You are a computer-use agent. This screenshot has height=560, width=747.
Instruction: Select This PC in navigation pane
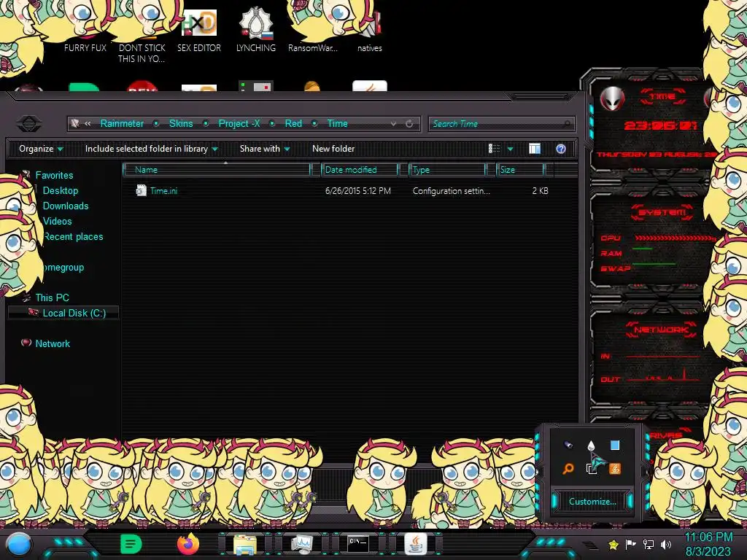click(x=52, y=297)
